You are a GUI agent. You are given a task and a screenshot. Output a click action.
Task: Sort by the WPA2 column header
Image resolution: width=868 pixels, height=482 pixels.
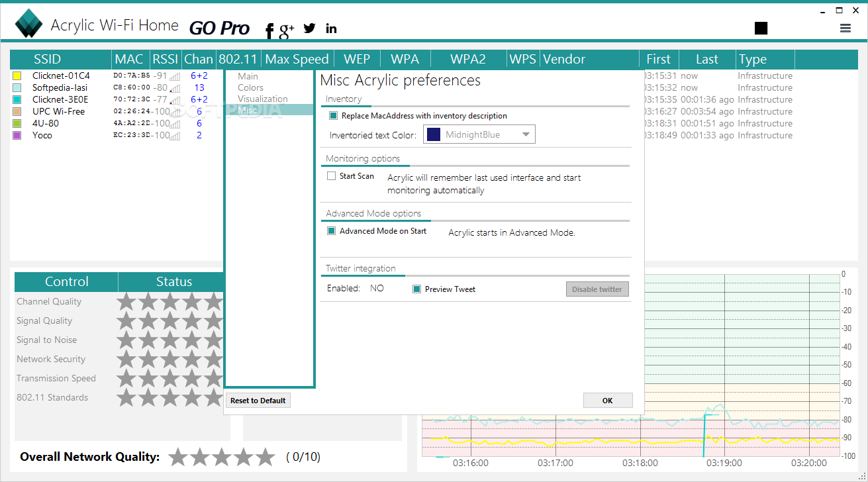pos(468,59)
